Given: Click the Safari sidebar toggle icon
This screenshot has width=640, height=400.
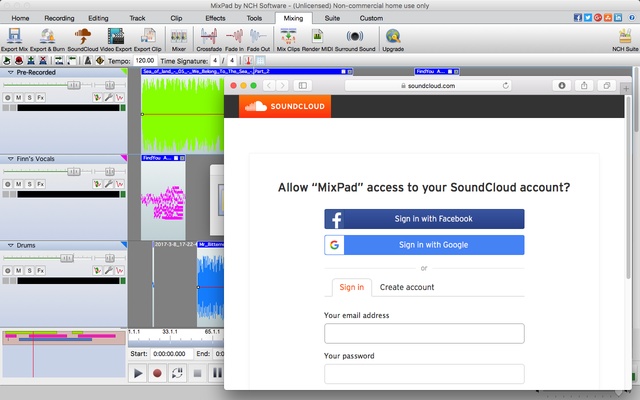Looking at the screenshot, I should pos(302,85).
